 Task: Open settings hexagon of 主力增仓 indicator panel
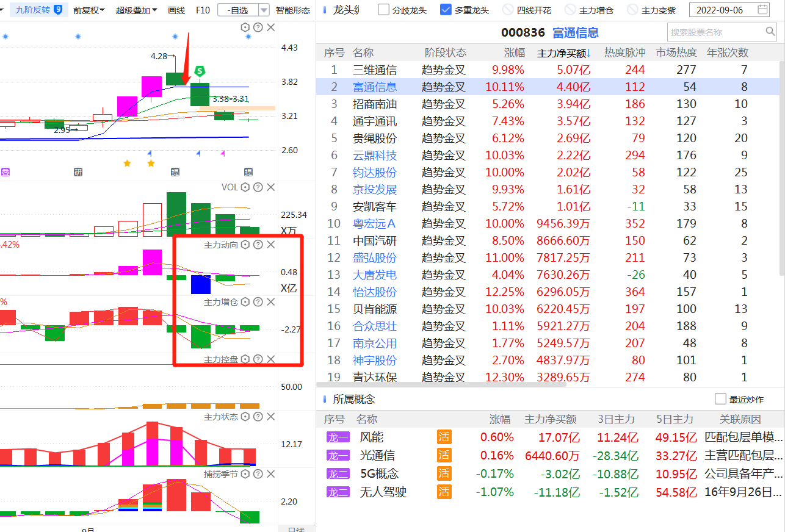coord(245,302)
